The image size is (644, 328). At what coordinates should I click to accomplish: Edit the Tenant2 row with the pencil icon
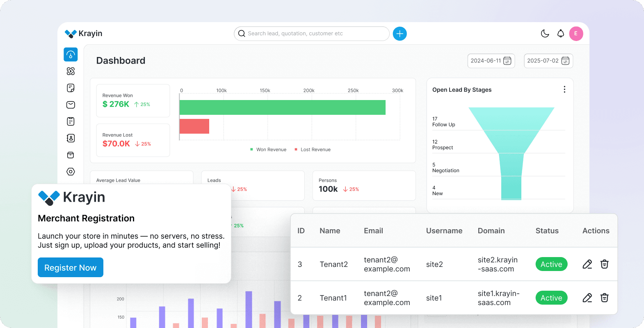click(587, 264)
